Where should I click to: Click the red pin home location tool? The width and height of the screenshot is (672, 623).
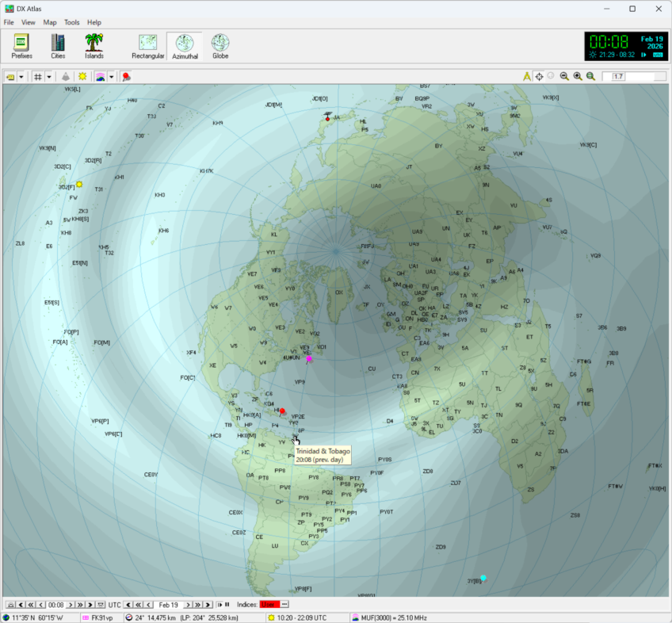click(125, 76)
